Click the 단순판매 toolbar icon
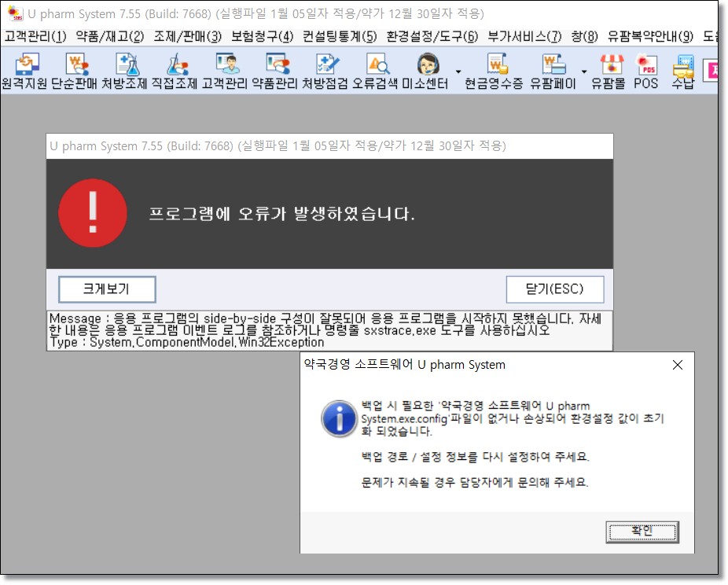 (75, 70)
